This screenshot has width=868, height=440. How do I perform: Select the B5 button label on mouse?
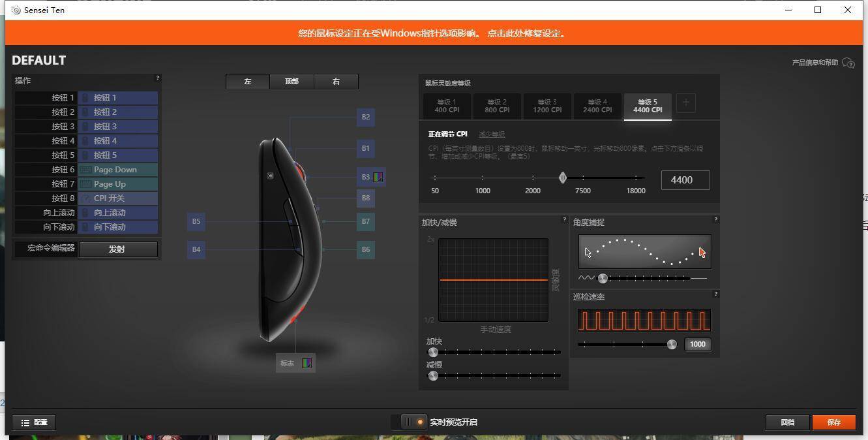coord(196,221)
